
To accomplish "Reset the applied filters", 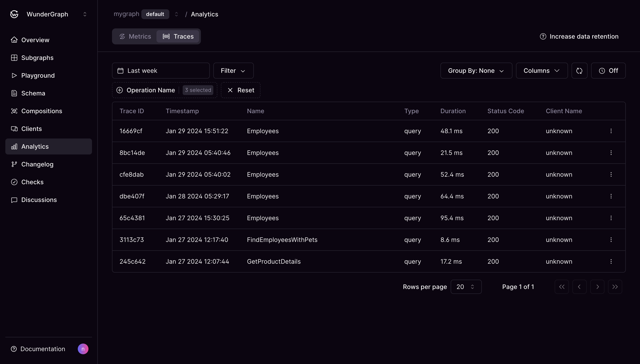I will click(x=240, y=90).
